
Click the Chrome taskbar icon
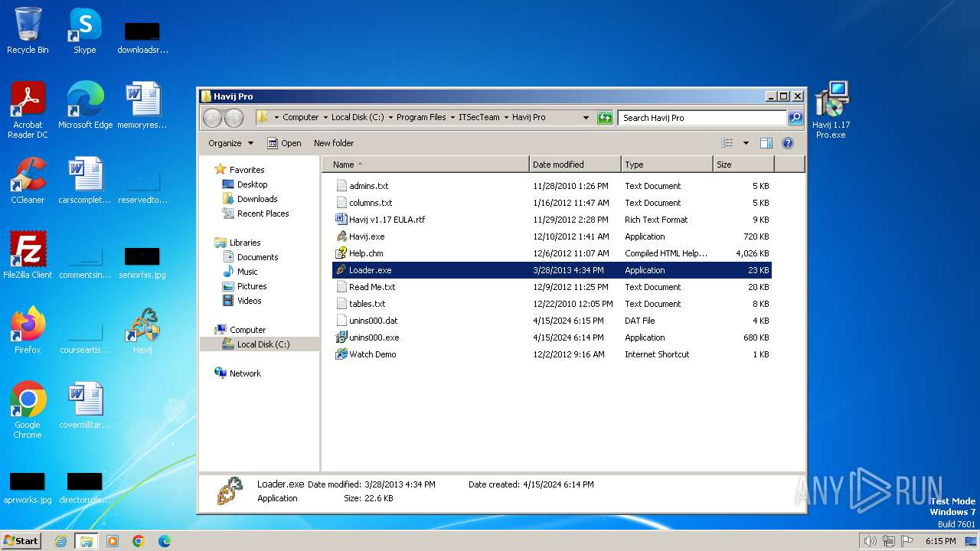coord(138,541)
